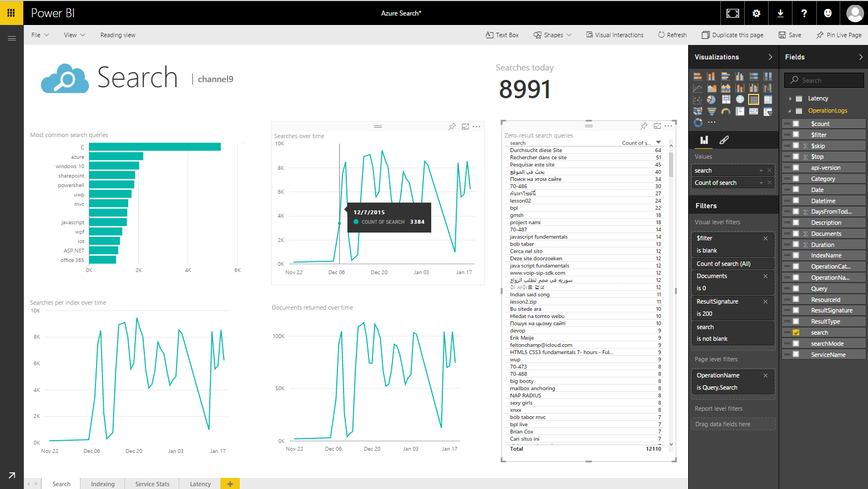Save the report

click(x=790, y=35)
